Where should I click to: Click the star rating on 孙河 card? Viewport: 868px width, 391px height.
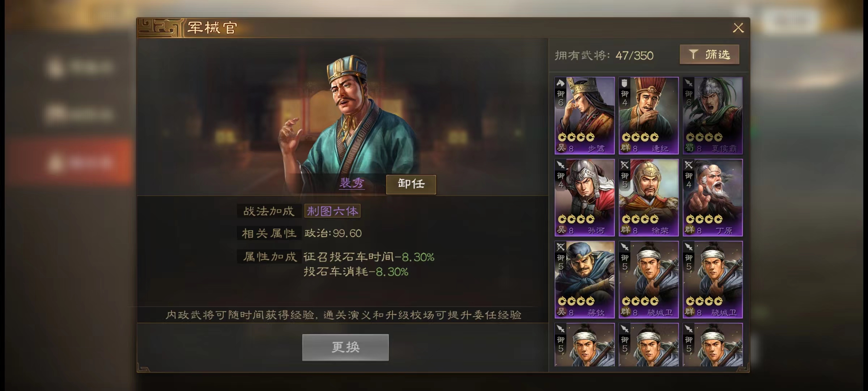click(576, 219)
